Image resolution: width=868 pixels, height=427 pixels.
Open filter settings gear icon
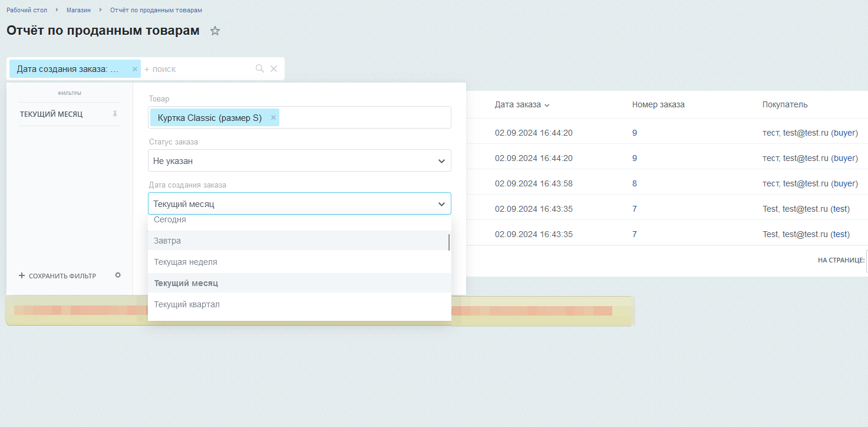[x=118, y=275]
